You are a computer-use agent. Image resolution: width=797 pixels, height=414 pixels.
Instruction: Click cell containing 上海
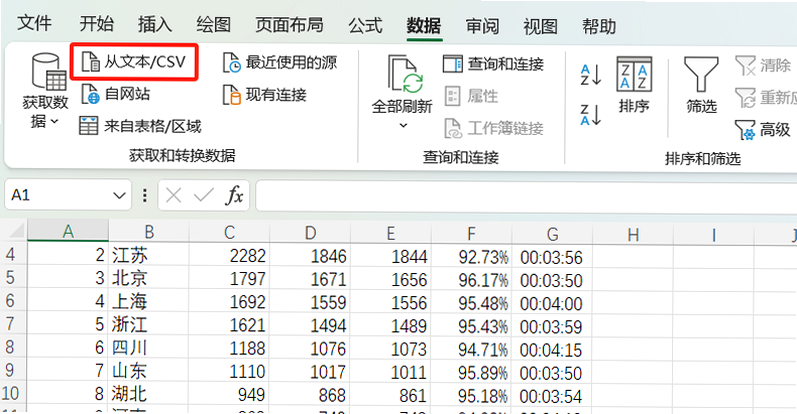coord(148,301)
